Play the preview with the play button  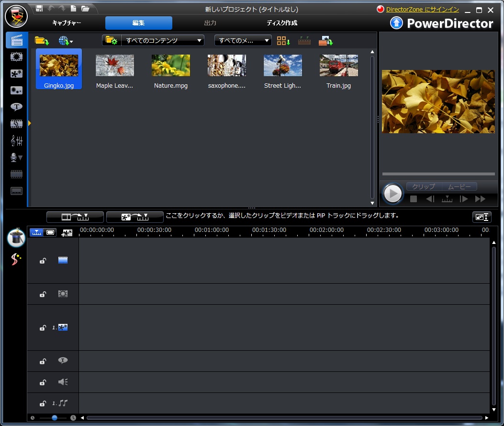click(x=392, y=194)
